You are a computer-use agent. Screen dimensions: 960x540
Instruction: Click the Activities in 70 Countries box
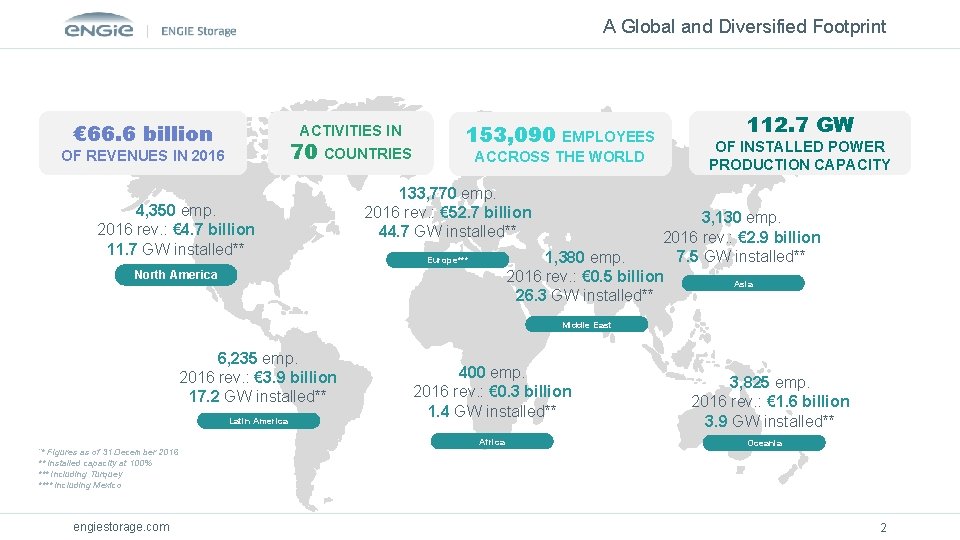pyautogui.click(x=351, y=142)
